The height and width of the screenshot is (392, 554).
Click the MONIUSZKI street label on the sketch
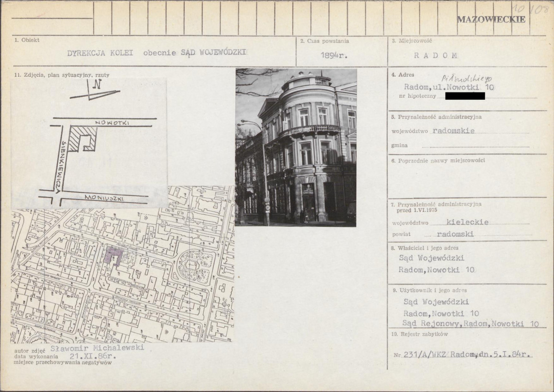coord(102,197)
